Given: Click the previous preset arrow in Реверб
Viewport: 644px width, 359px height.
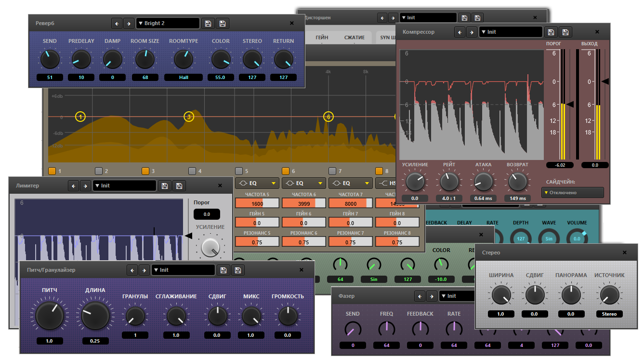Looking at the screenshot, I should (x=117, y=23).
